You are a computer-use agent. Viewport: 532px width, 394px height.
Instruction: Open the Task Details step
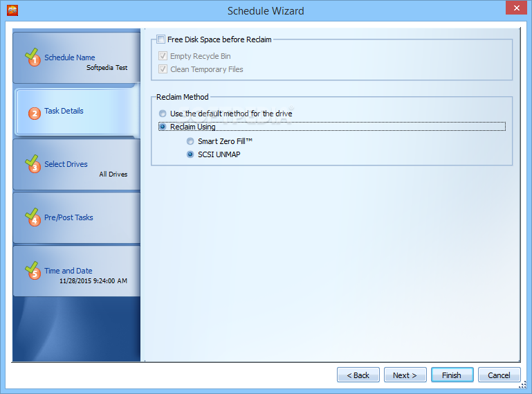(x=77, y=112)
